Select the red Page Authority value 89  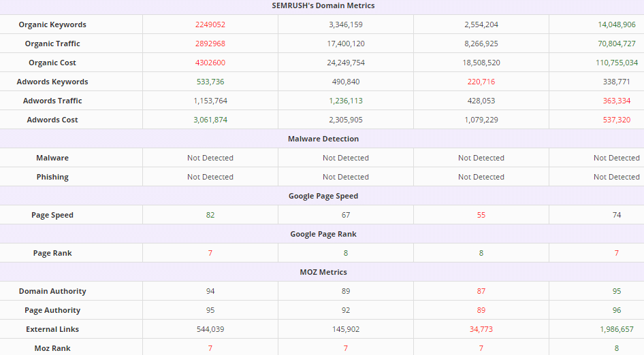click(x=481, y=310)
